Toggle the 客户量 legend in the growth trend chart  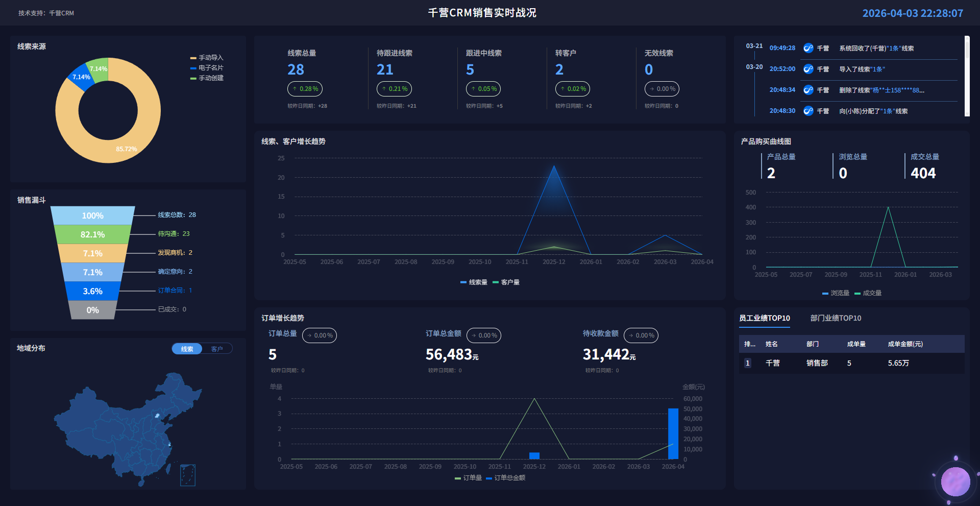coord(506,282)
